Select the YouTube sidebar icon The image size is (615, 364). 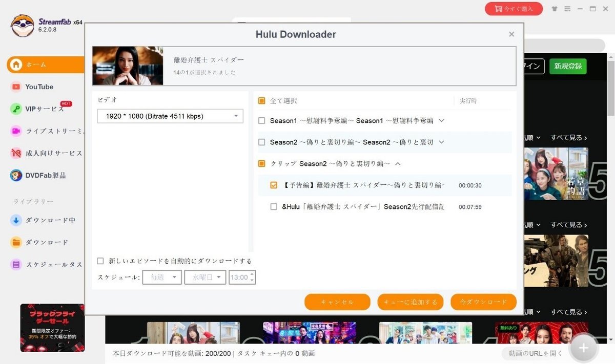(x=16, y=87)
